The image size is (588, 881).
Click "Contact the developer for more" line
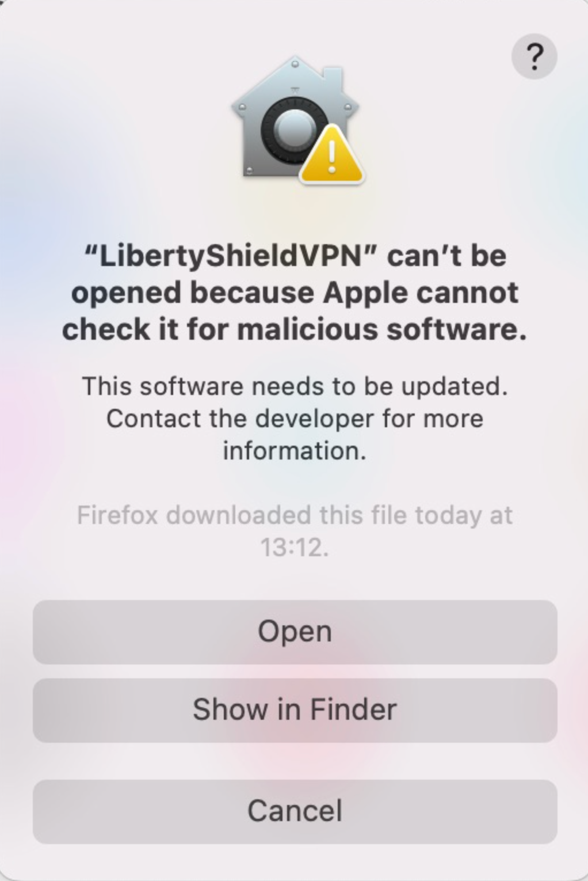point(295,419)
